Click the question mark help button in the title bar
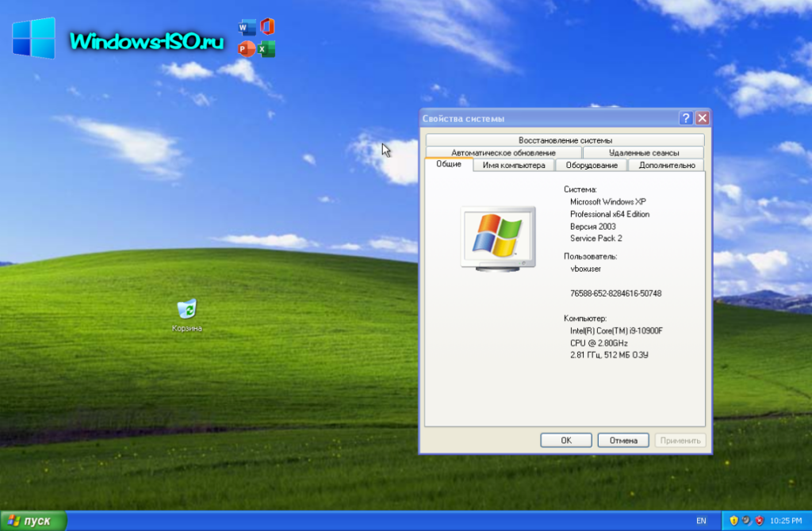 click(686, 119)
